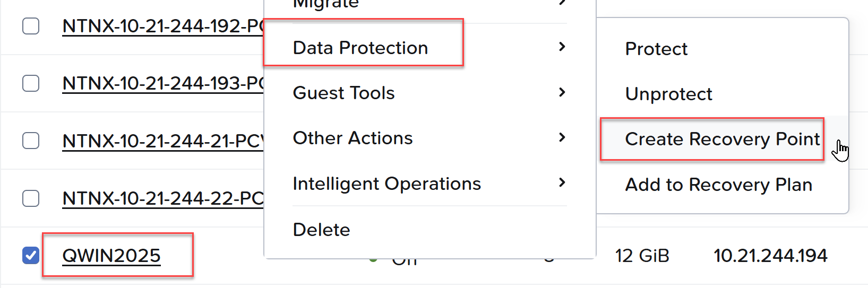Uncheck the QWIN2025 VM checkbox
Screen dimensions: 868x288
31,255
